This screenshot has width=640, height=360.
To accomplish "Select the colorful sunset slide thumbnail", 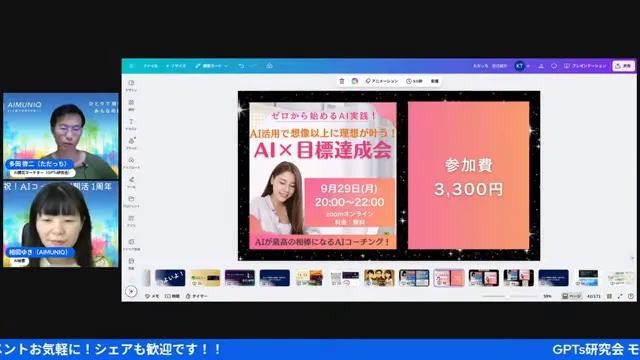I will (309, 278).
